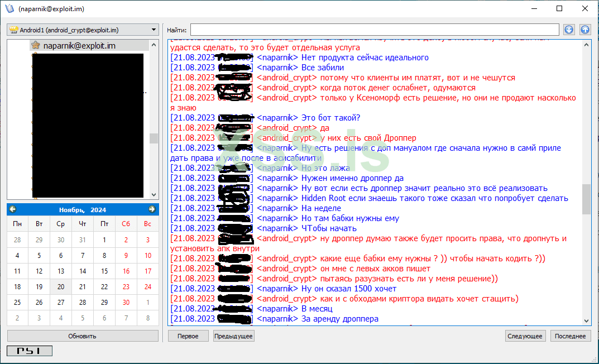Screen dimensions: 599x364
Task: Click the star icon beside naparnik@exploit.im
Action: point(36,45)
